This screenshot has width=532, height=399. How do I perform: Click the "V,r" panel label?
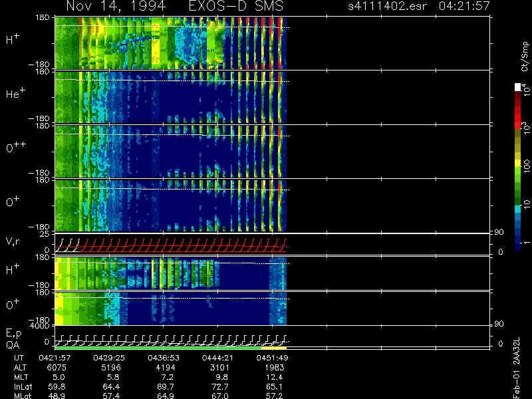(13, 241)
